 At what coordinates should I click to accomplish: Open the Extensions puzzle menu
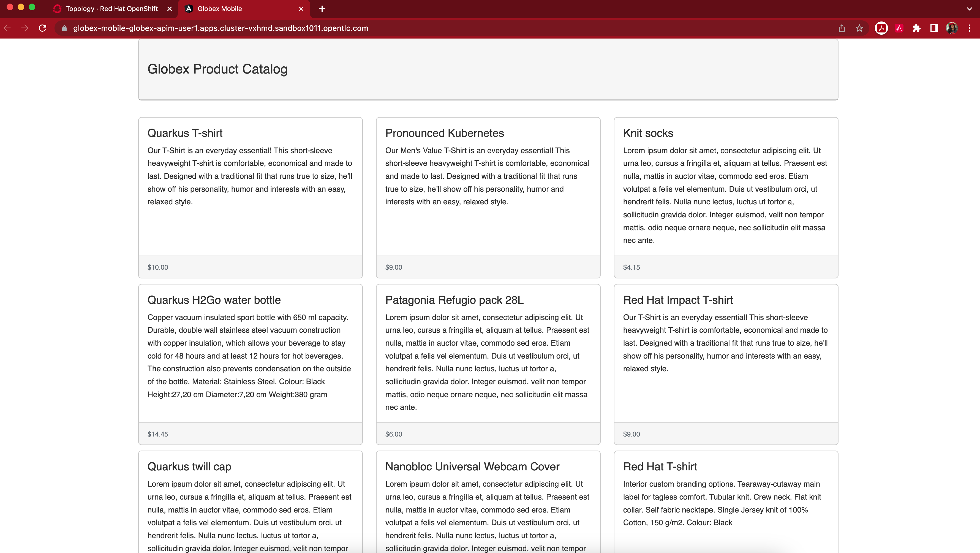click(916, 28)
